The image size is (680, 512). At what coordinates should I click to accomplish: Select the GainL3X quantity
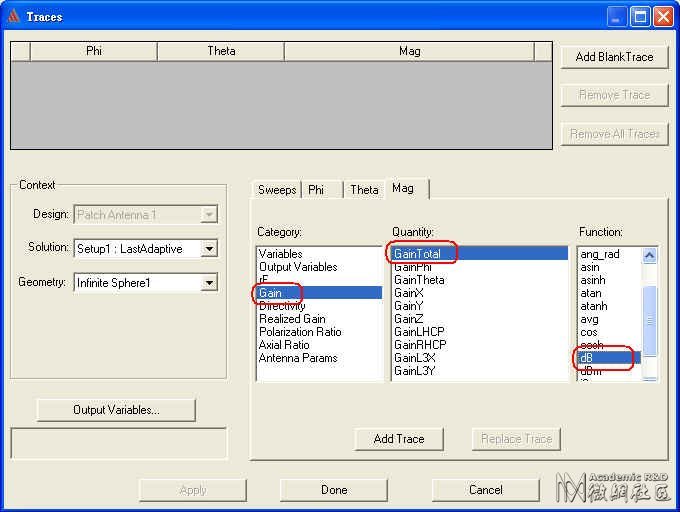tap(480, 358)
